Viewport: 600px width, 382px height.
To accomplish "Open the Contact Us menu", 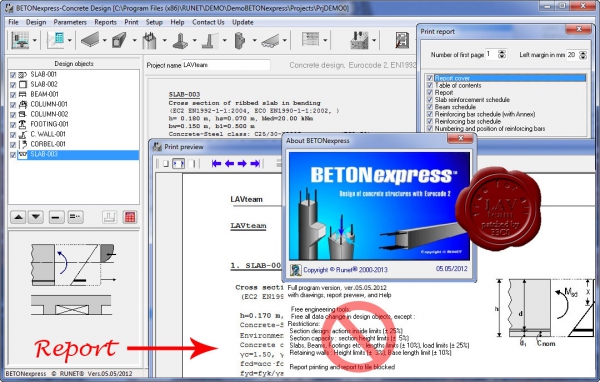I will 208,22.
